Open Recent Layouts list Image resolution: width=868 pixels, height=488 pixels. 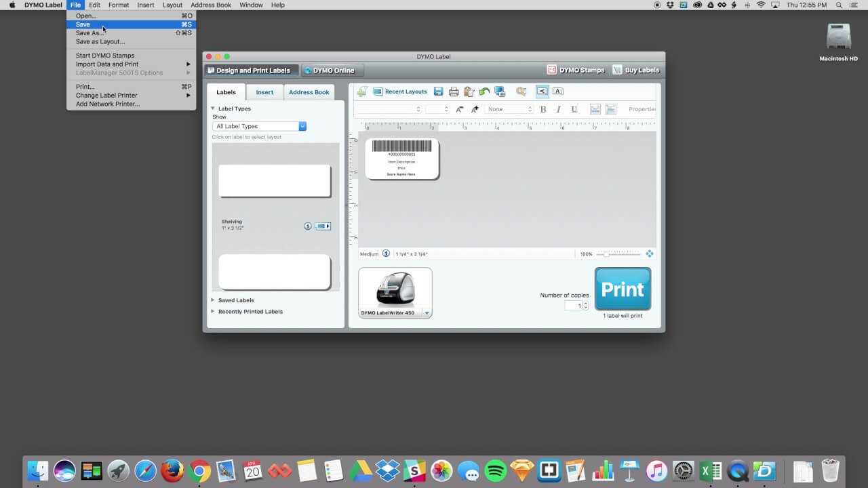click(400, 91)
